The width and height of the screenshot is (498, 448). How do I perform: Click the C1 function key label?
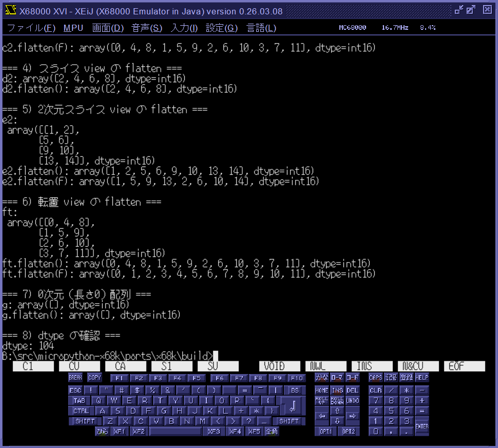click(x=33, y=366)
